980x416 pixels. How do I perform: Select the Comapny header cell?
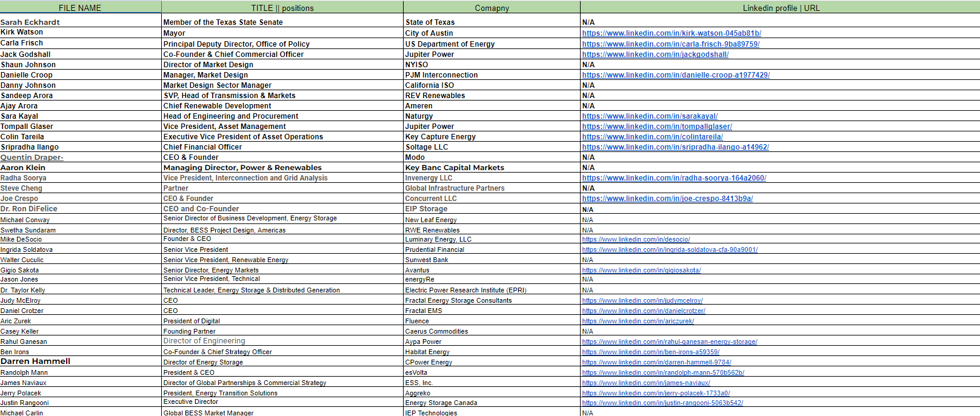[x=492, y=8]
